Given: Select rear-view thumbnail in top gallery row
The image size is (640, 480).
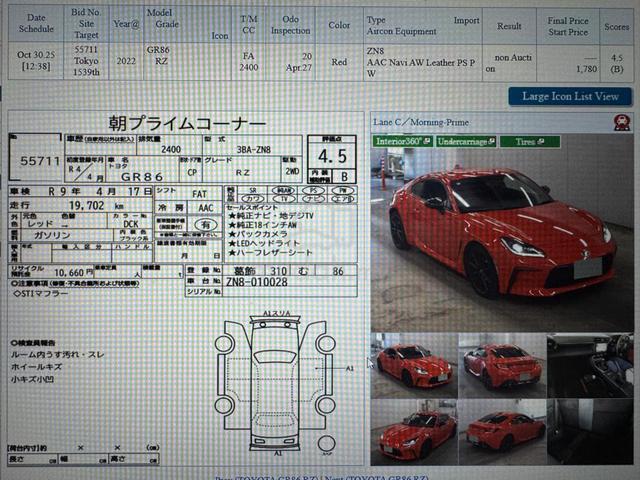Looking at the screenshot, I should 502,365.
